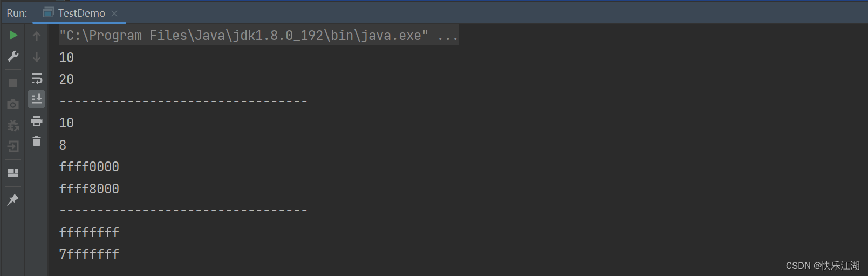Open run configuration via the wrench icon
This screenshot has height=276, width=868.
point(13,56)
